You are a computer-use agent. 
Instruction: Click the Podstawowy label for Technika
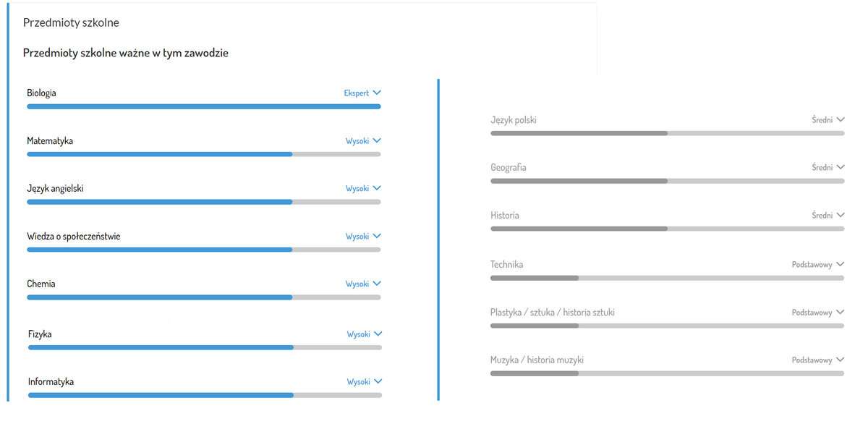pyautogui.click(x=812, y=265)
